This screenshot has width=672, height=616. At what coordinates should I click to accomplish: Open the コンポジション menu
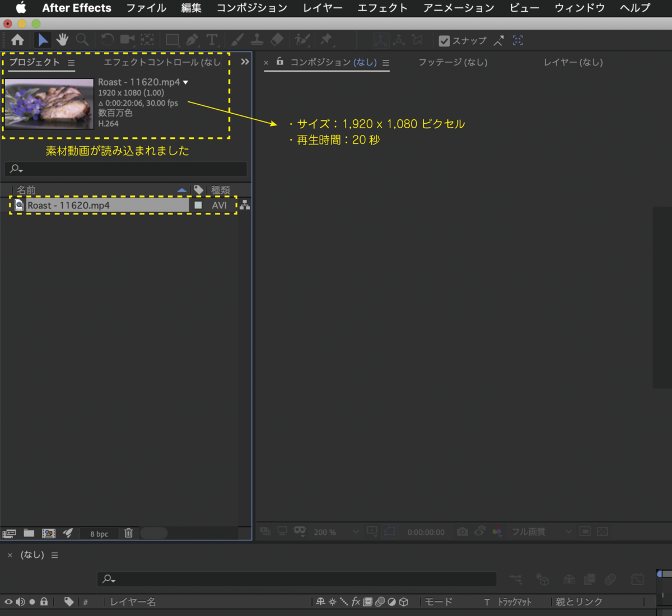point(252,8)
